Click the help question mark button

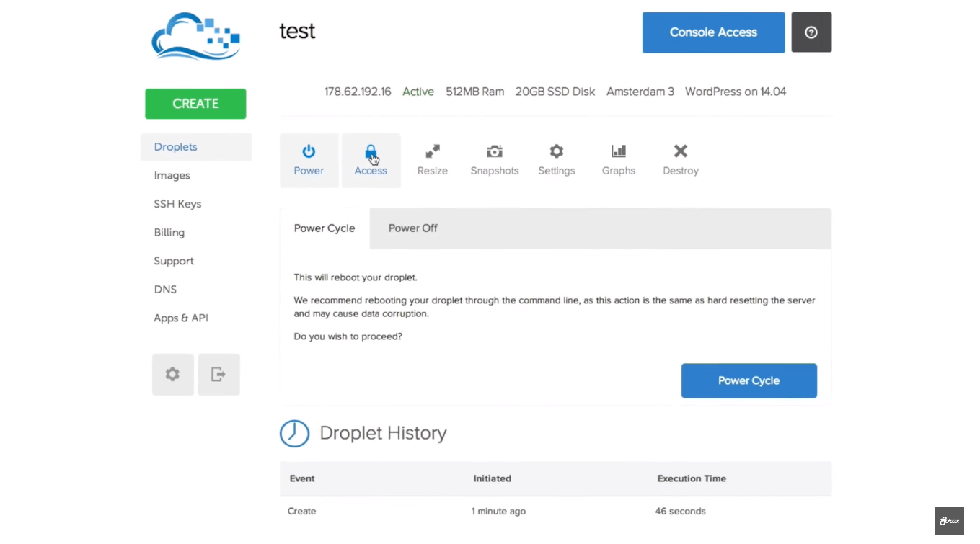pyautogui.click(x=811, y=32)
